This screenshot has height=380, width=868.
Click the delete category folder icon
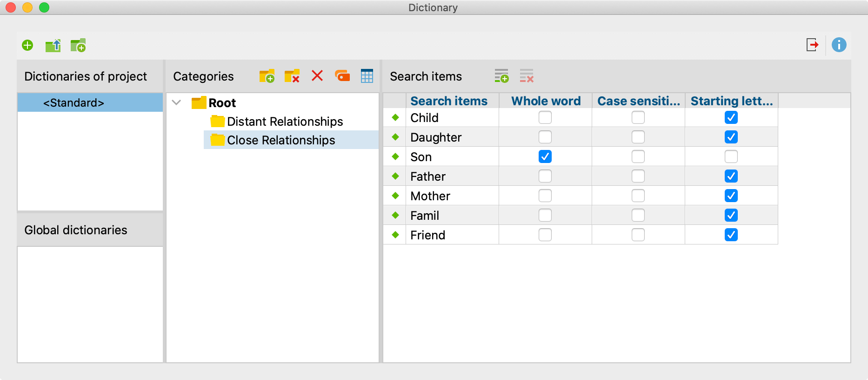[x=292, y=76]
